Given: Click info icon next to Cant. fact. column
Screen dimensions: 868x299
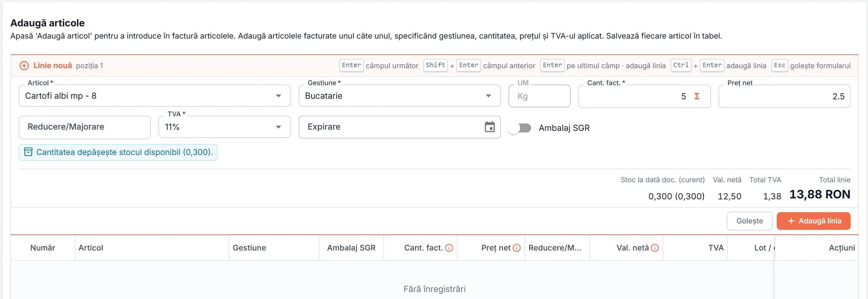Looking at the screenshot, I should point(449,248).
